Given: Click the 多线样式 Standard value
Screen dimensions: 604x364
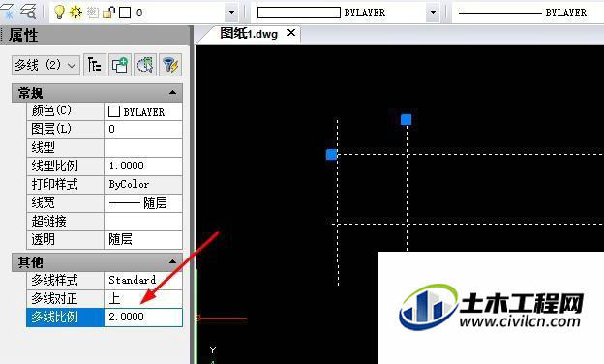Looking at the screenshot, I should (143, 280).
